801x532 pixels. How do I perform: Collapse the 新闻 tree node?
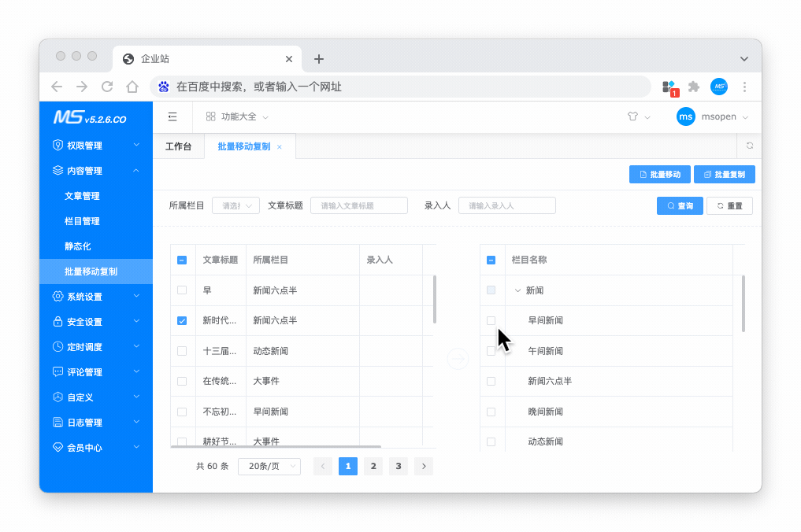517,290
